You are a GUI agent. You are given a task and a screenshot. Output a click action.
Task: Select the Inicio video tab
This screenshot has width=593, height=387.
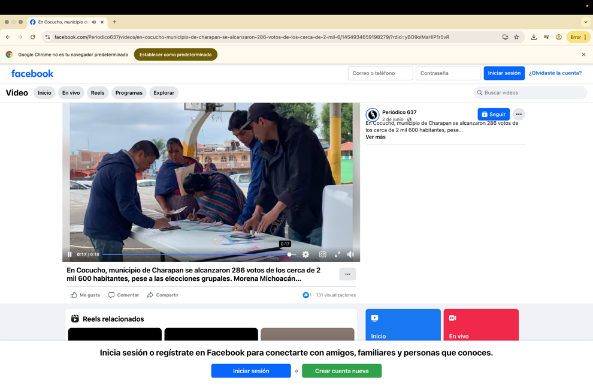coord(44,93)
